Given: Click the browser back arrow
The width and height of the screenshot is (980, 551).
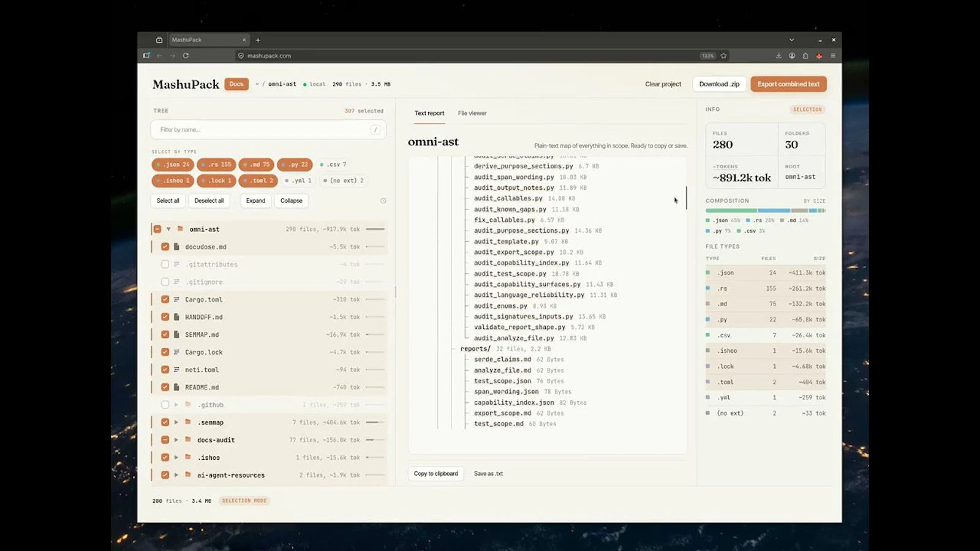Looking at the screenshot, I should pyautogui.click(x=159, y=56).
